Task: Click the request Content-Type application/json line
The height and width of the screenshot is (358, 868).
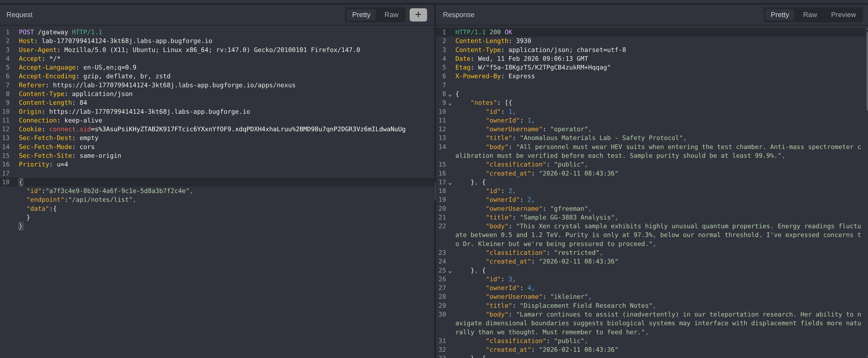Action: pyautogui.click(x=76, y=94)
